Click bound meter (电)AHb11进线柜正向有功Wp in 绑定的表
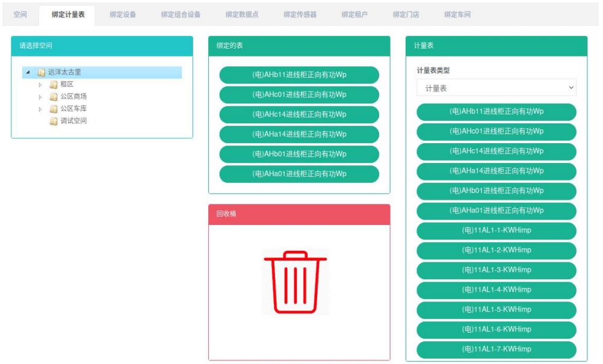The image size is (603, 364). pyautogui.click(x=299, y=75)
